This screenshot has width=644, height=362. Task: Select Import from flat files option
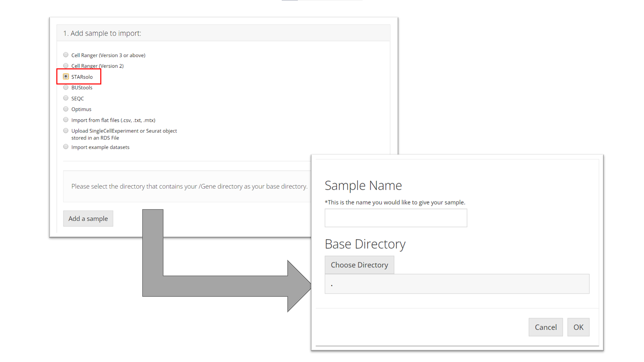click(x=66, y=120)
